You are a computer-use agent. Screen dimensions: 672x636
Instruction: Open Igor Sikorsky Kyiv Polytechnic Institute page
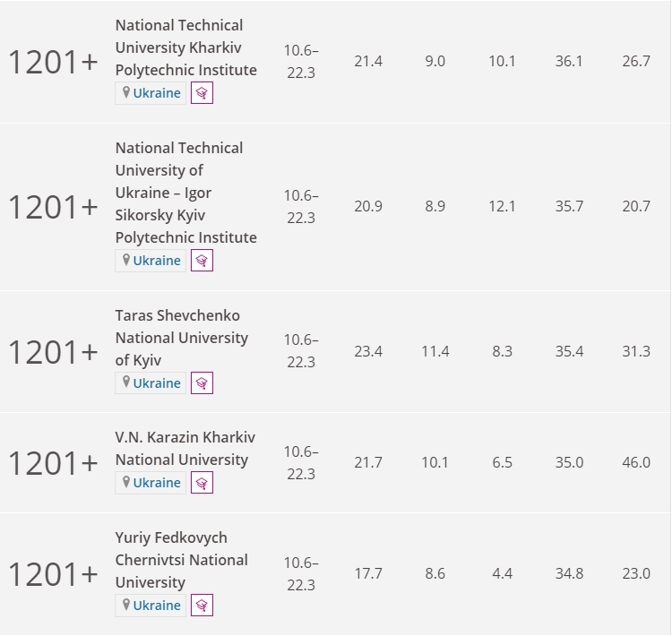(x=186, y=193)
